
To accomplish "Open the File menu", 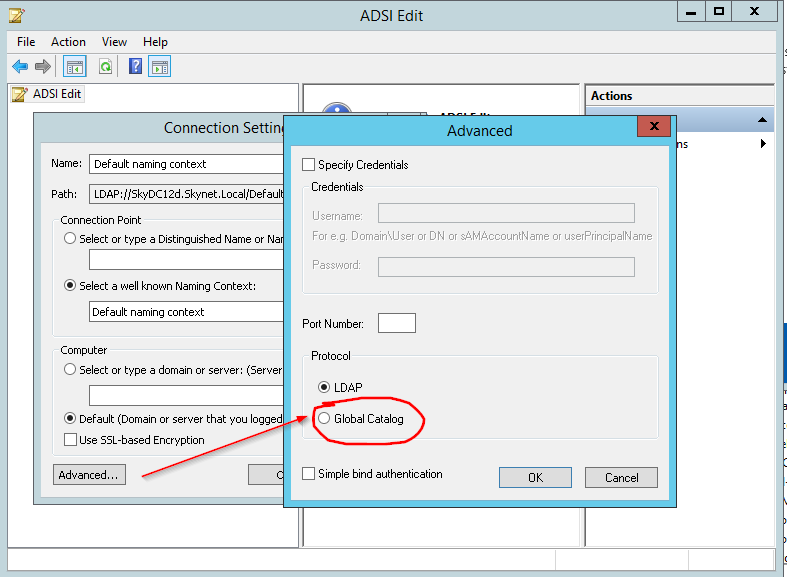I will tap(26, 42).
